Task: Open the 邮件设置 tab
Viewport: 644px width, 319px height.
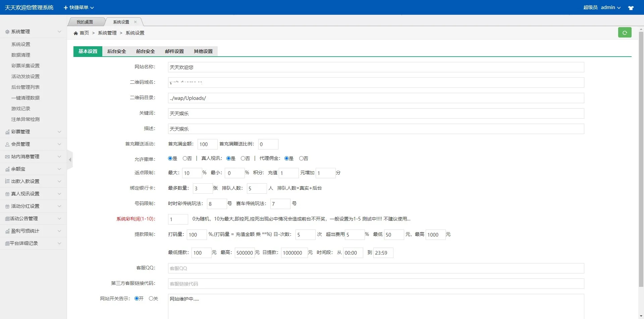Action: 174,51
